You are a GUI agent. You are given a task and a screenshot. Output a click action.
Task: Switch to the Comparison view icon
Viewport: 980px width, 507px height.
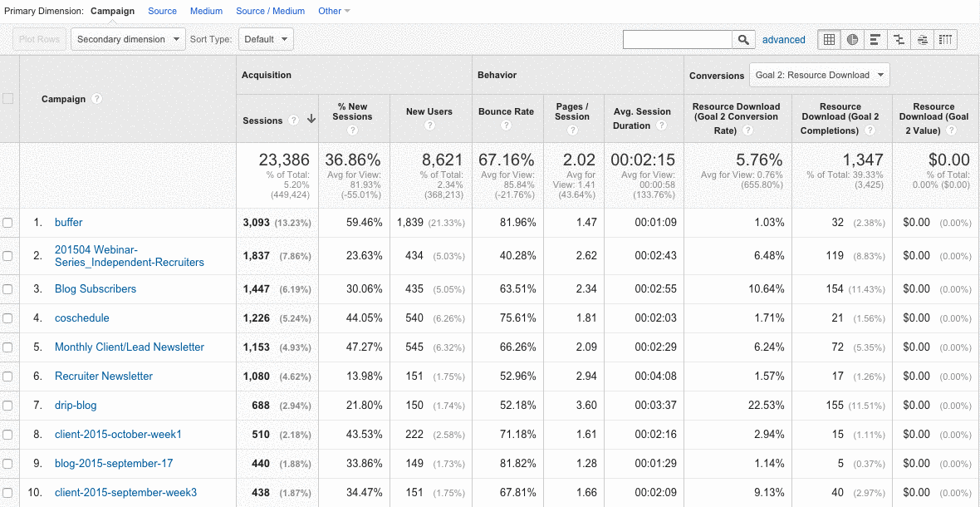click(899, 39)
